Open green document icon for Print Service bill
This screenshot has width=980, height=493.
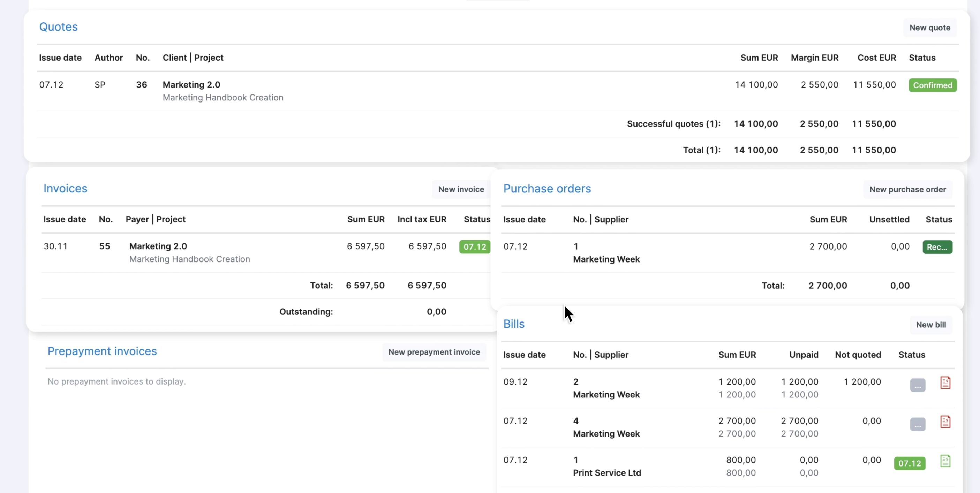coord(945,461)
